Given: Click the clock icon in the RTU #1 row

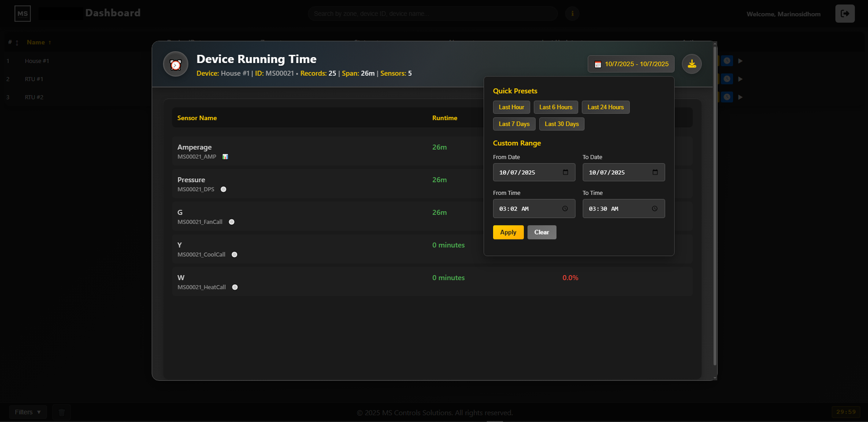Looking at the screenshot, I should 727,79.
